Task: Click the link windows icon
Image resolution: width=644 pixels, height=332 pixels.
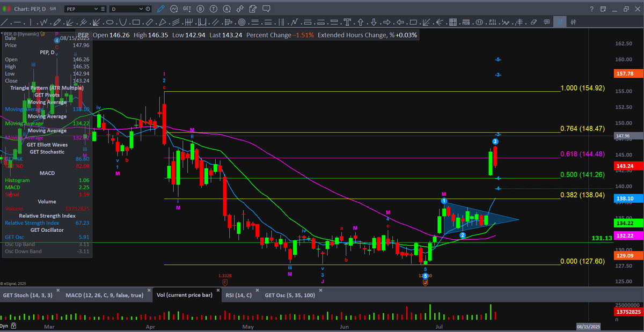Action: click(239, 9)
